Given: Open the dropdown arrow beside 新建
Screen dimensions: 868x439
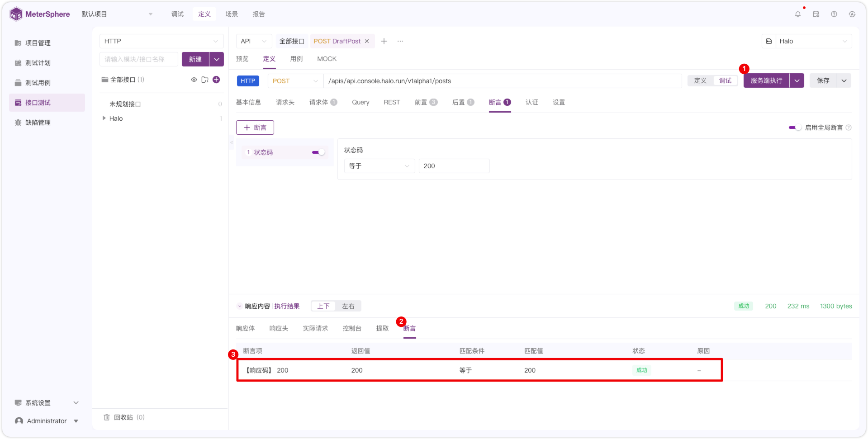Looking at the screenshot, I should (217, 59).
